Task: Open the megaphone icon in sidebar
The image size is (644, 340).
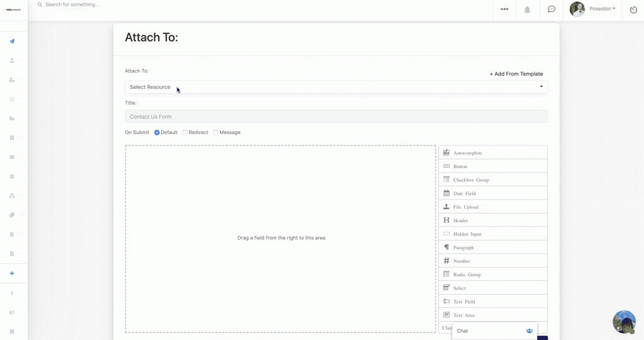Action: click(12, 312)
